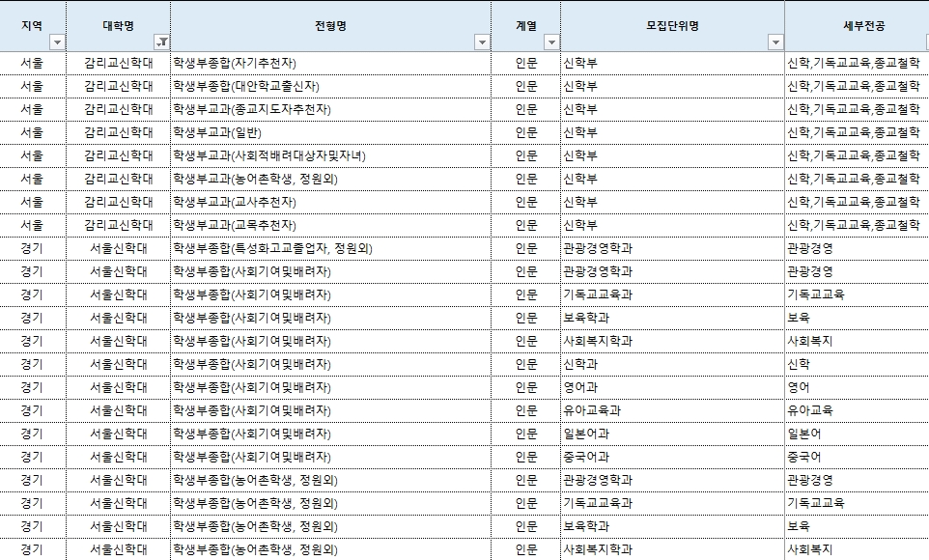This screenshot has width=929, height=560.
Task: Select the 계열 header label
Action: [x=526, y=26]
